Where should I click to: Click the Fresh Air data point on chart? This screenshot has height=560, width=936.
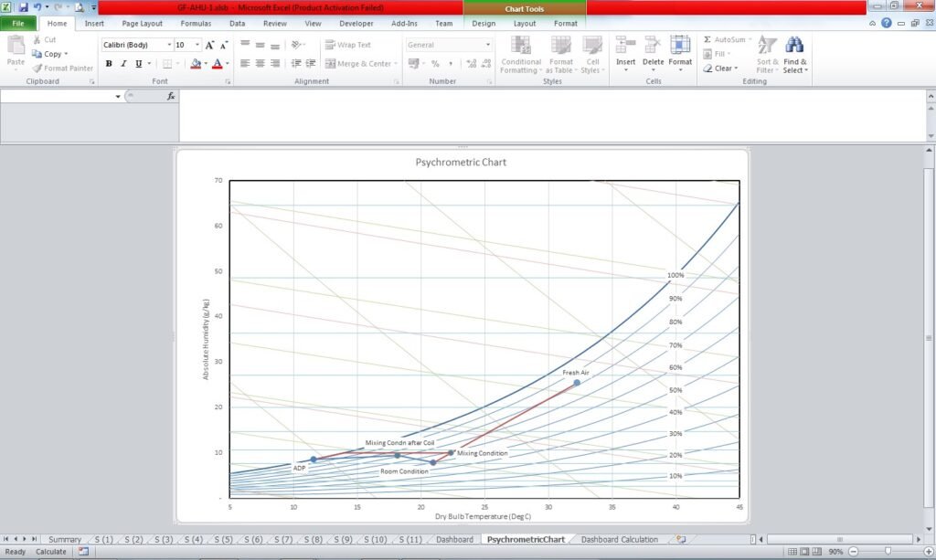point(577,383)
